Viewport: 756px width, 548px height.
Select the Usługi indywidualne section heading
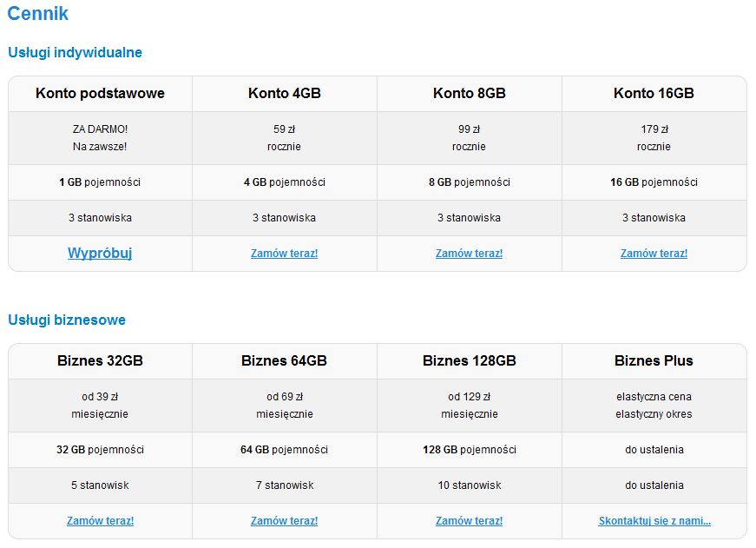75,52
